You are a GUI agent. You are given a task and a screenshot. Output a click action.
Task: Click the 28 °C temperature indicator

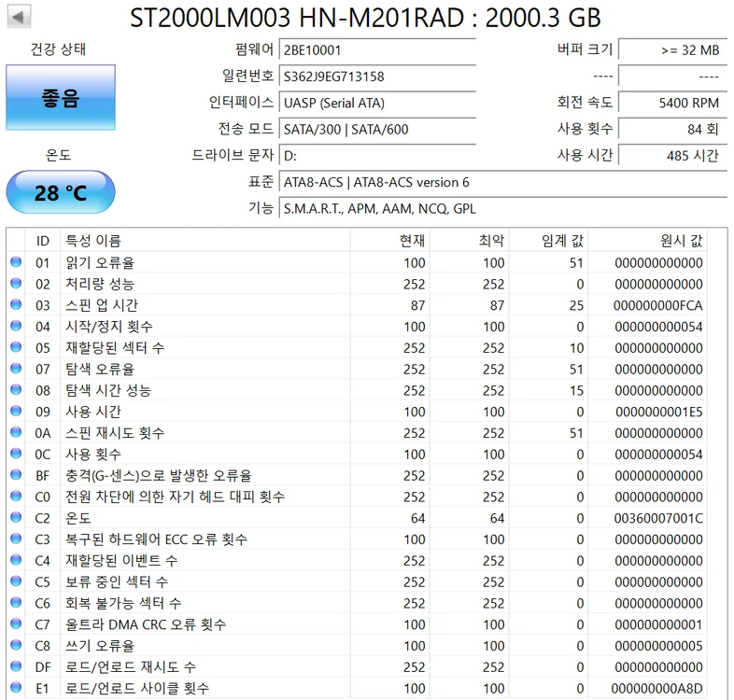tap(61, 192)
